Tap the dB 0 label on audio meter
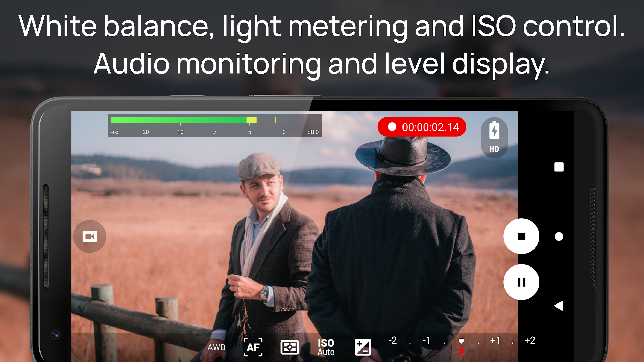The width and height of the screenshot is (644, 362). 313,132
